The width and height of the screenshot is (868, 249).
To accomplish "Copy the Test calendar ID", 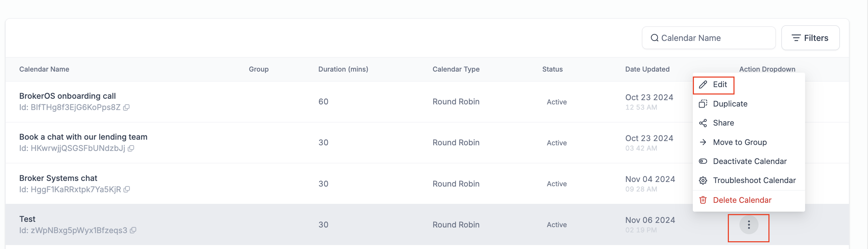I will pos(133,230).
